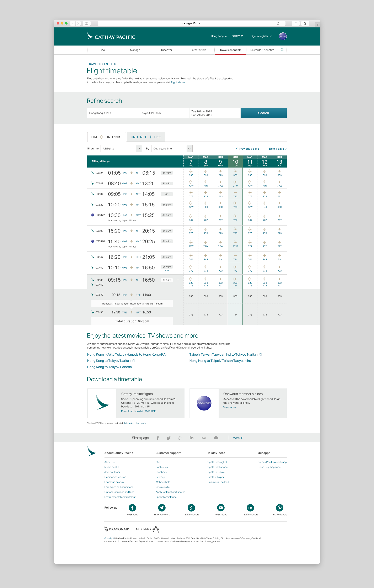Image resolution: width=374 pixels, height=588 pixels.
Task: Share page via the email envelope icon
Action: pyautogui.click(x=204, y=438)
